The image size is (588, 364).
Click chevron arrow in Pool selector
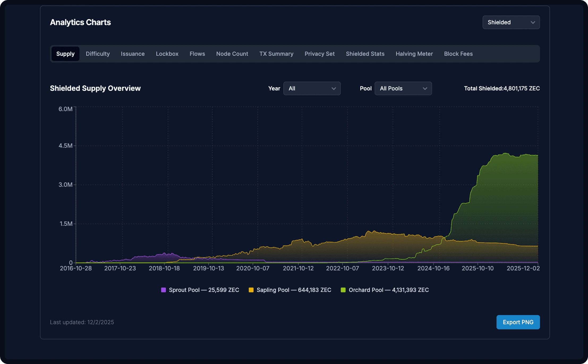[x=425, y=89]
